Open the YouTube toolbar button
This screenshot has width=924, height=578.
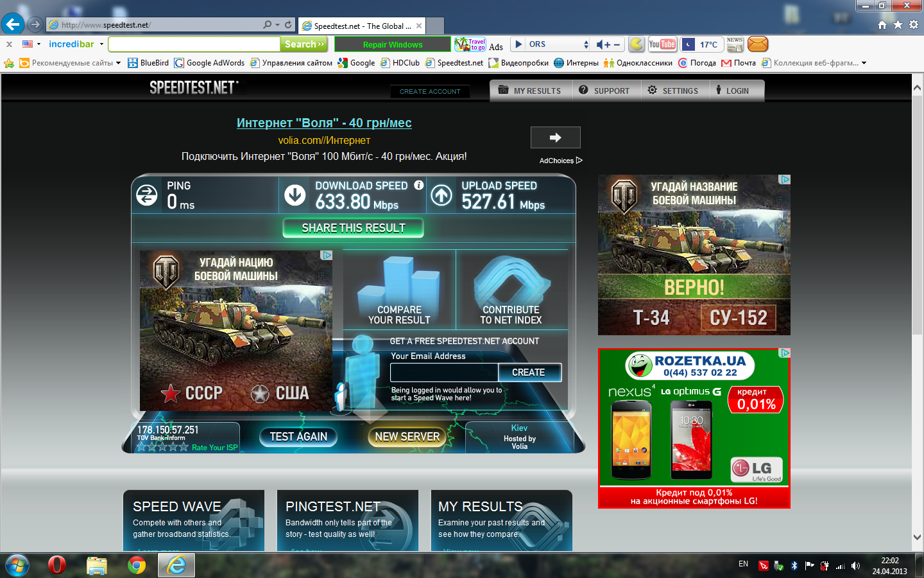tap(662, 44)
